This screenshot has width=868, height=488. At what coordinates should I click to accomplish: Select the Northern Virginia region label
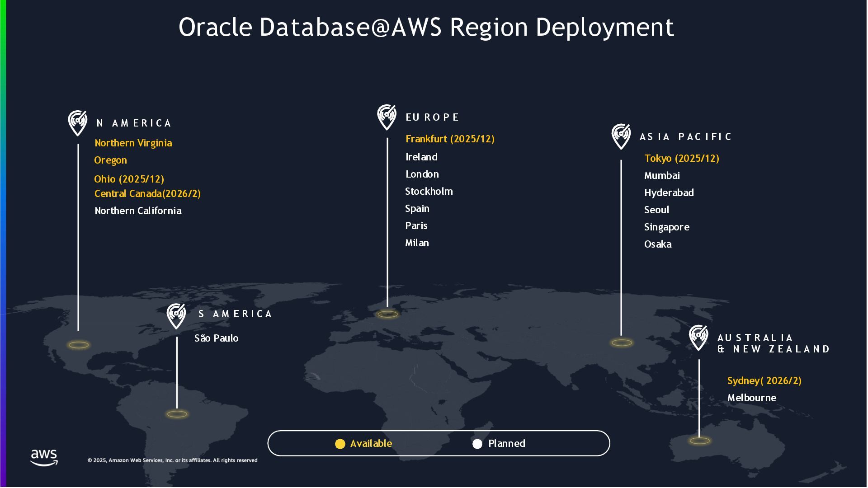tap(133, 143)
